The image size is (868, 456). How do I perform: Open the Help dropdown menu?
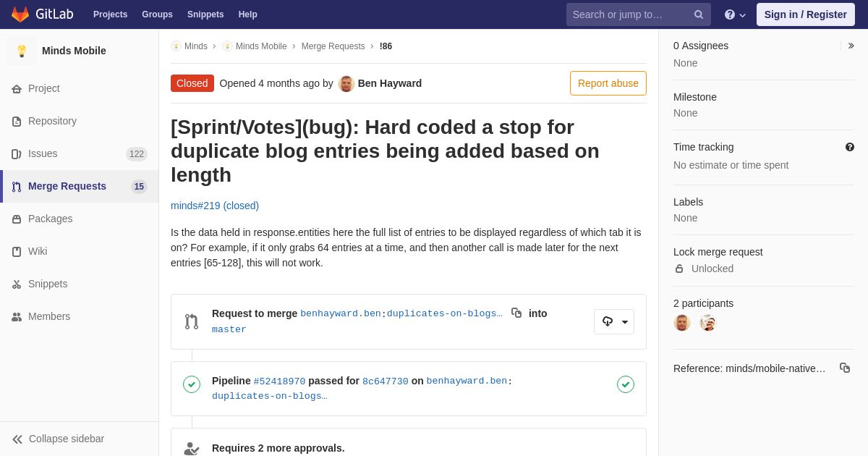click(x=735, y=14)
